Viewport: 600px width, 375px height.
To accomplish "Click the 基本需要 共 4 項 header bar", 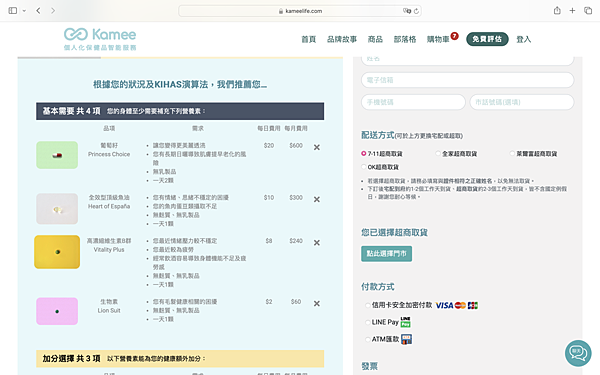I will [x=180, y=111].
